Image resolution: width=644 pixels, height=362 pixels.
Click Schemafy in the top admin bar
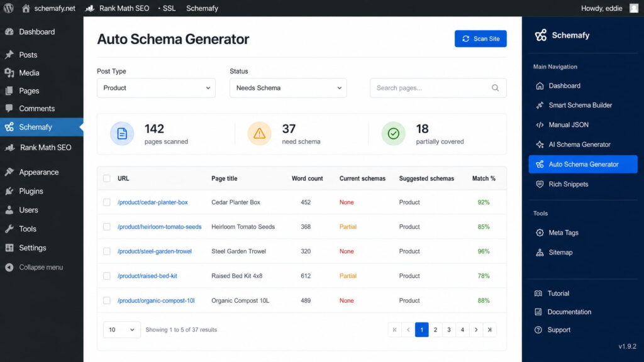pyautogui.click(x=202, y=8)
